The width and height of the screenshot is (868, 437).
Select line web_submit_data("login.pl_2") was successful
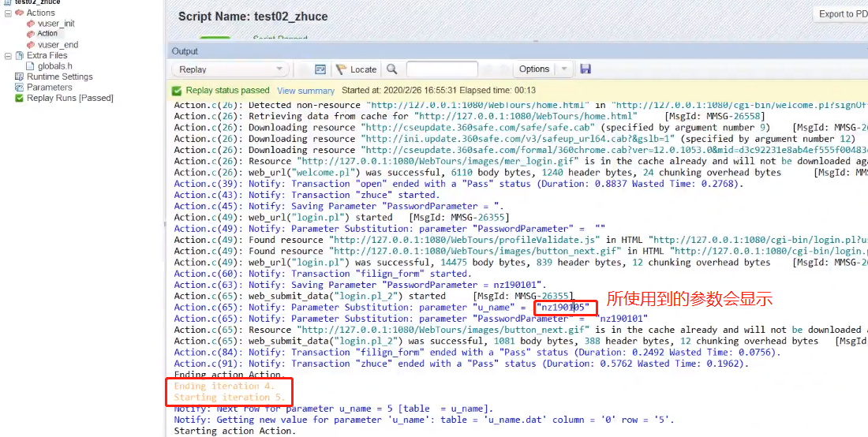point(521,341)
